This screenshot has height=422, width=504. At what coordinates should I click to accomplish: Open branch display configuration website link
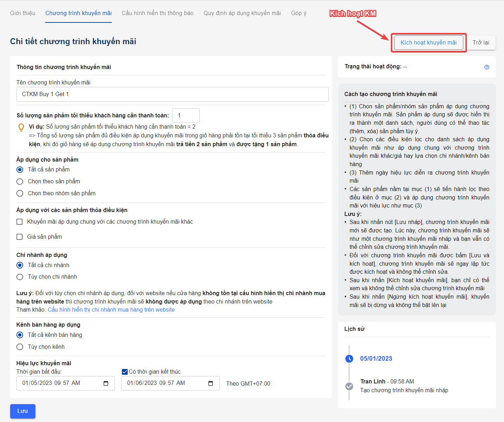click(x=111, y=310)
